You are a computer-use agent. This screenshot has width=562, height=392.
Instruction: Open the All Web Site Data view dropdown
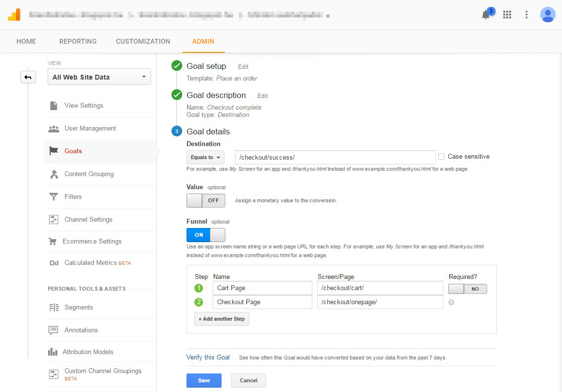pos(99,77)
